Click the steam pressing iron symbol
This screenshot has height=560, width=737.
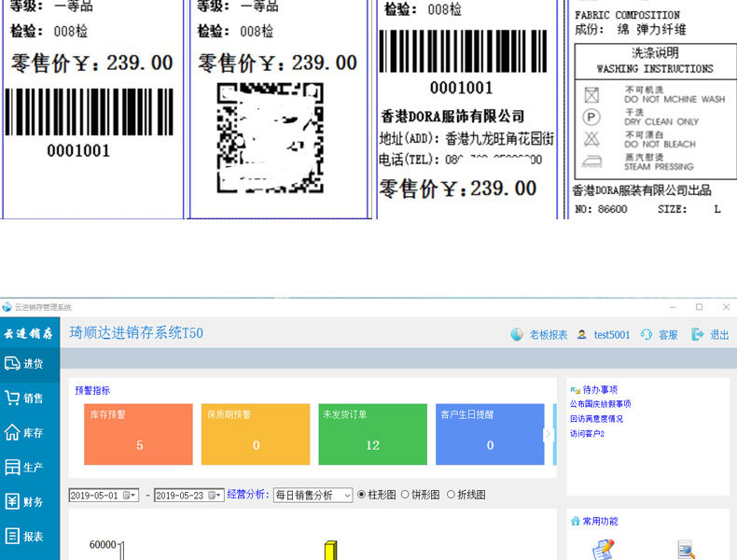(592, 161)
